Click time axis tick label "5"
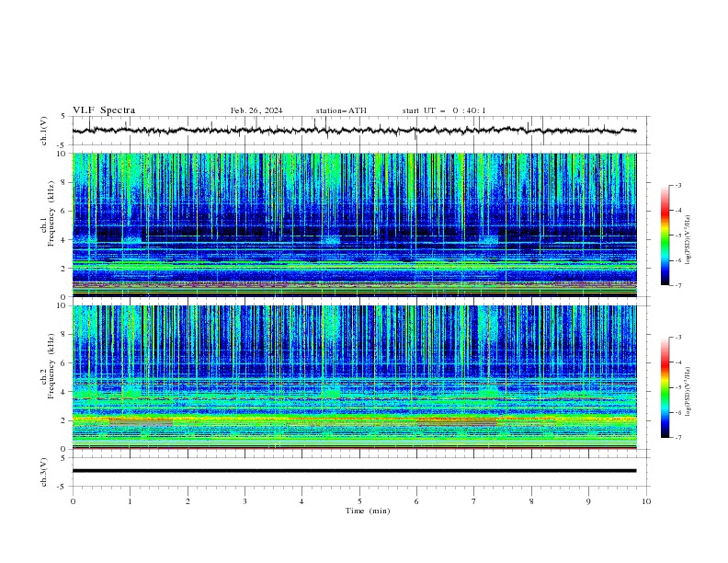728x563 pixels. coord(359,501)
